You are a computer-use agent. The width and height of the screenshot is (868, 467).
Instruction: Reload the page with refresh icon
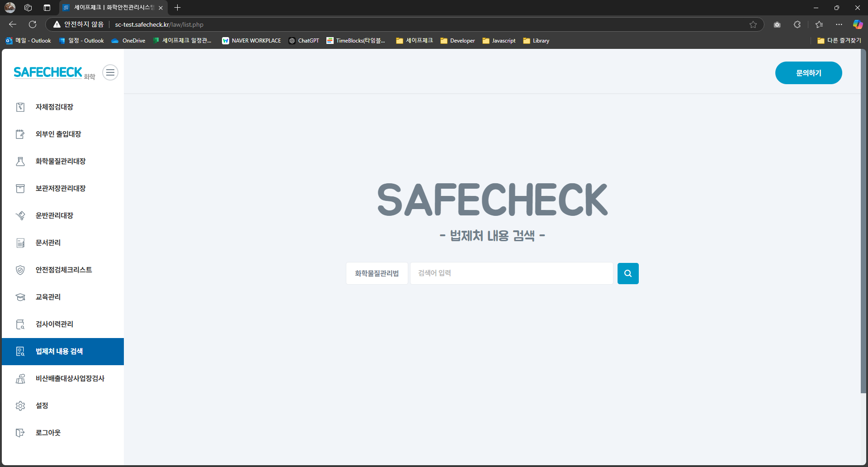point(33,24)
